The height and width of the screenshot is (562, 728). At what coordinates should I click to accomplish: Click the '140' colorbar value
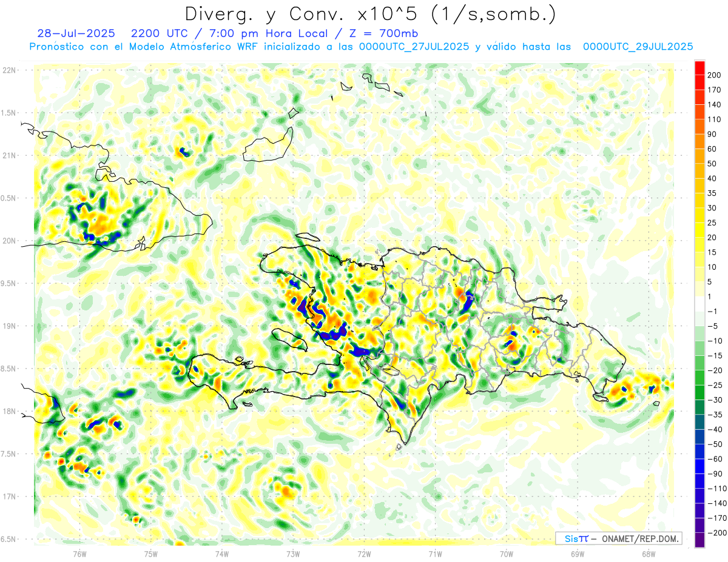coord(714,104)
